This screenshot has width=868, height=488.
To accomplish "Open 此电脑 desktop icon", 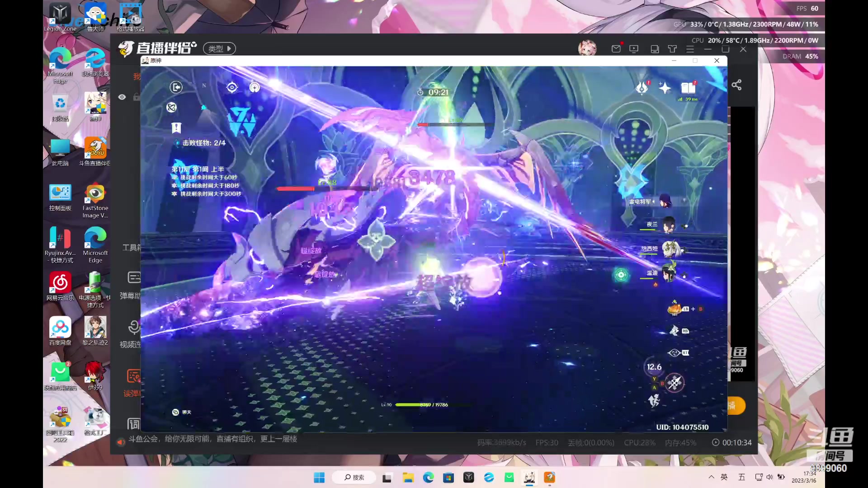I will 60,152.
